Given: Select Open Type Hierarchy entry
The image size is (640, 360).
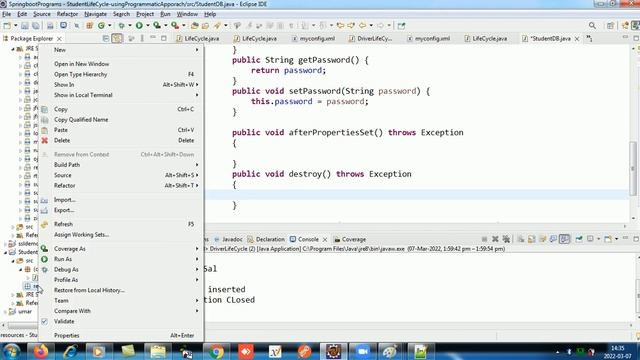Looking at the screenshot, I should [x=122, y=74].
